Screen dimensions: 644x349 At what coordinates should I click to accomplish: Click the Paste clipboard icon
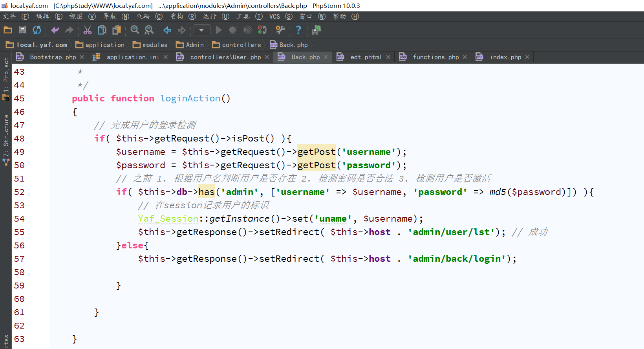click(x=117, y=30)
